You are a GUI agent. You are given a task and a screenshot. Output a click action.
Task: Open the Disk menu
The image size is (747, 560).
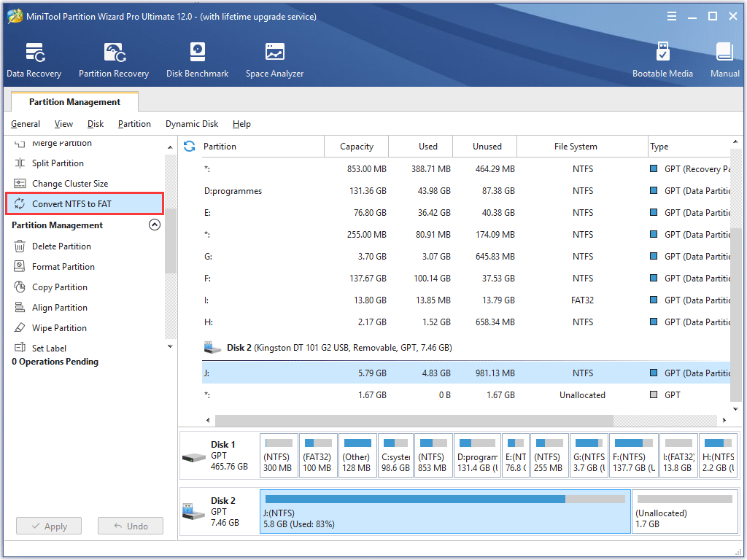(96, 124)
